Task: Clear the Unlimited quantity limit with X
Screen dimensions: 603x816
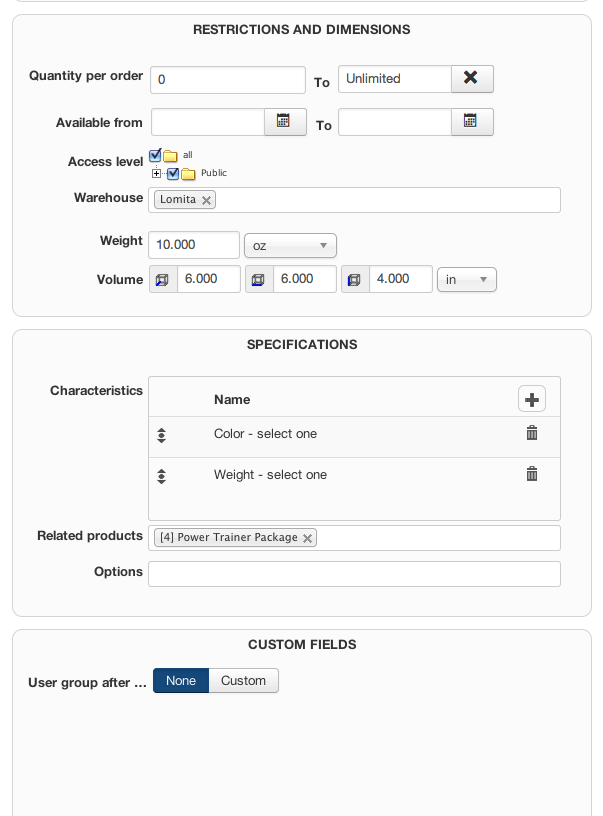Action: pyautogui.click(x=471, y=79)
